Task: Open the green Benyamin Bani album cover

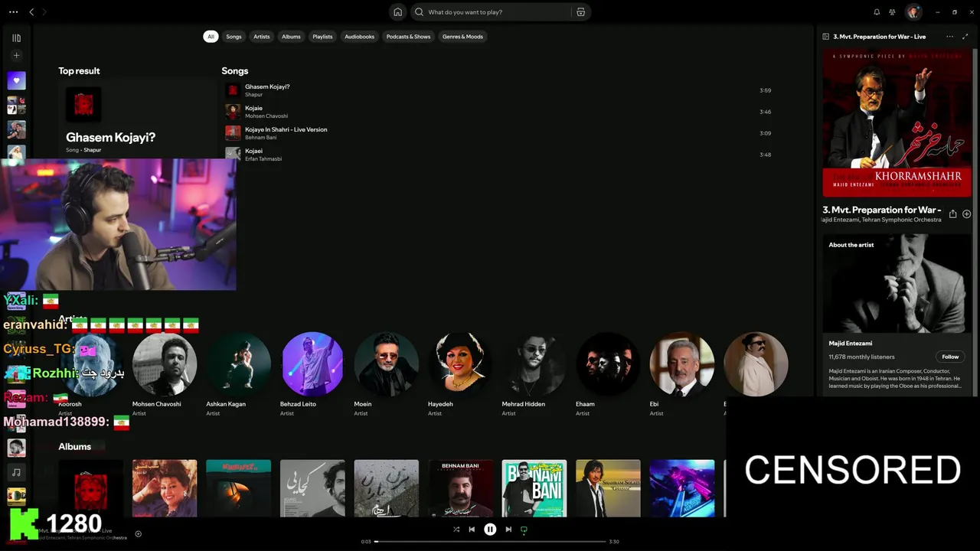Action: 534,488
